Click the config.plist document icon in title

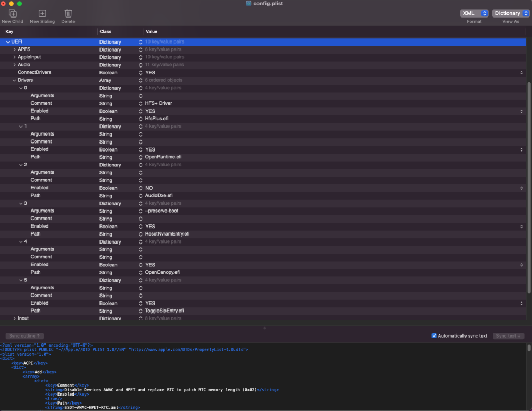point(248,3)
